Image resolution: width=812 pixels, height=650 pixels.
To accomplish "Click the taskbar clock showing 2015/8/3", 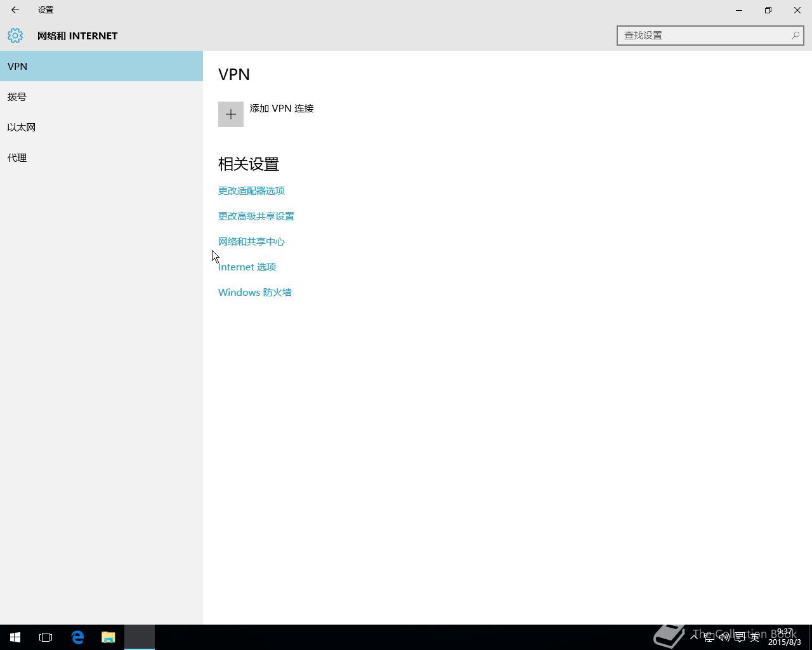I will pos(785,637).
